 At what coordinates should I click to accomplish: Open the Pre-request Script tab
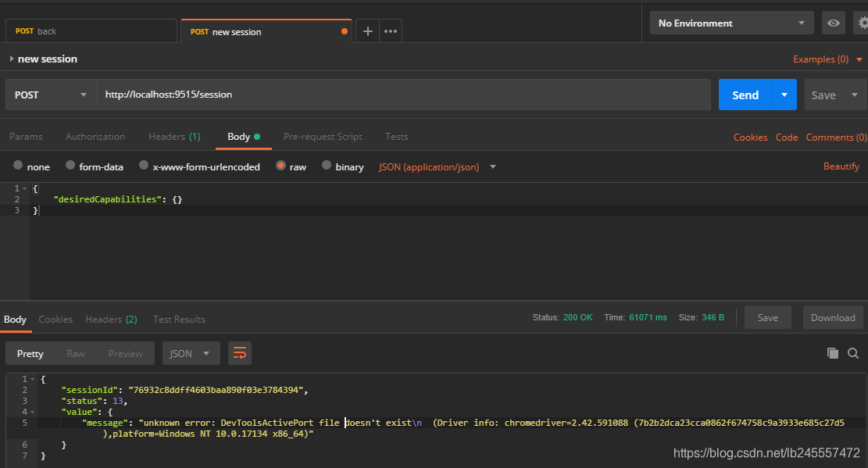pos(323,136)
